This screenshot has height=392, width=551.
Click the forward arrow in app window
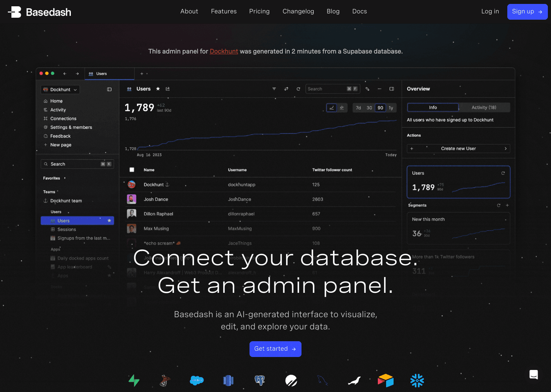click(x=77, y=74)
